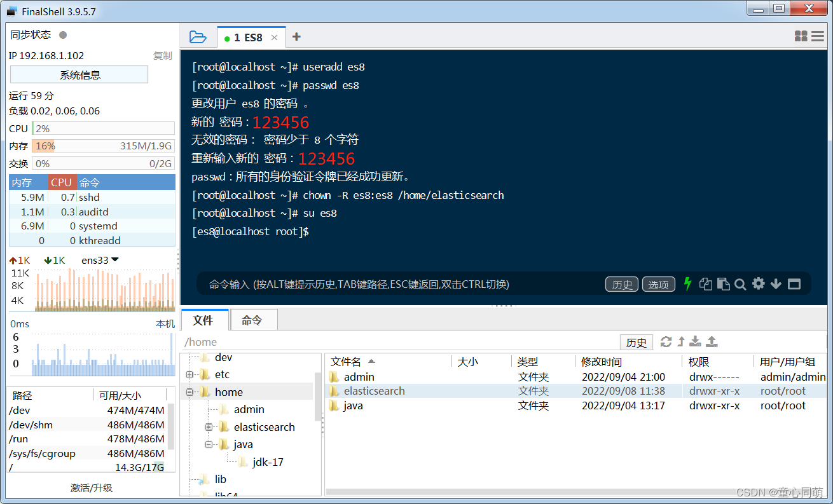Jump to terminal bottom with down arrow icon

click(776, 284)
